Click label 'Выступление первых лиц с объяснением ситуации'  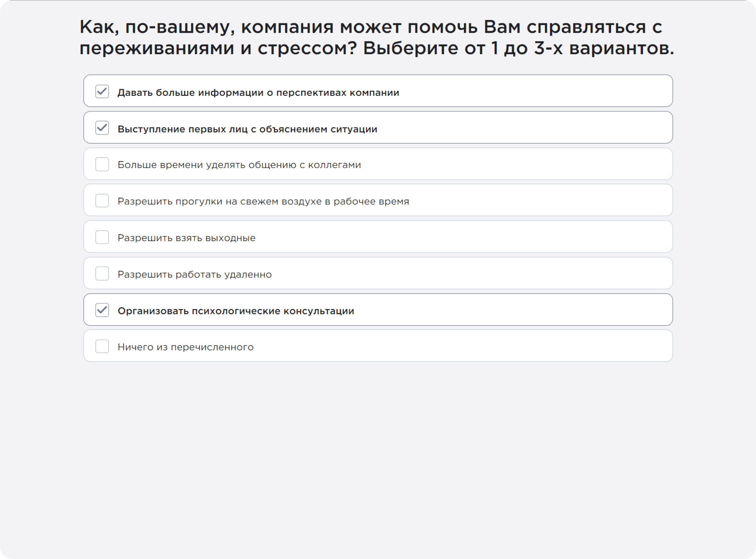pyautogui.click(x=247, y=129)
